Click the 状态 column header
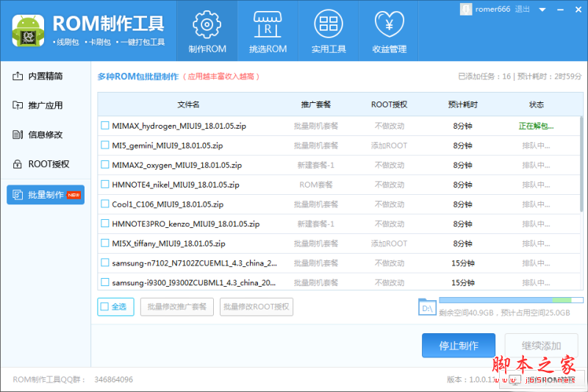 point(537,104)
